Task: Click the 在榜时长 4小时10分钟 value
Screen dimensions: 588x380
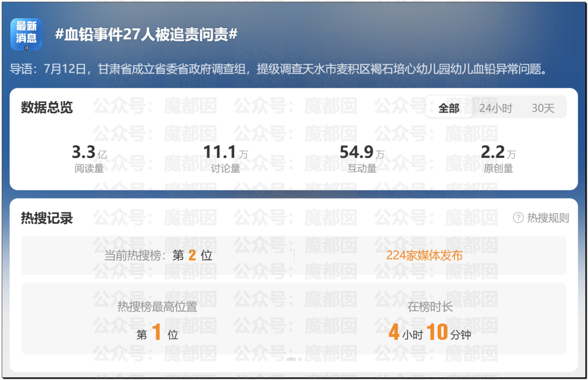Action: tap(430, 333)
